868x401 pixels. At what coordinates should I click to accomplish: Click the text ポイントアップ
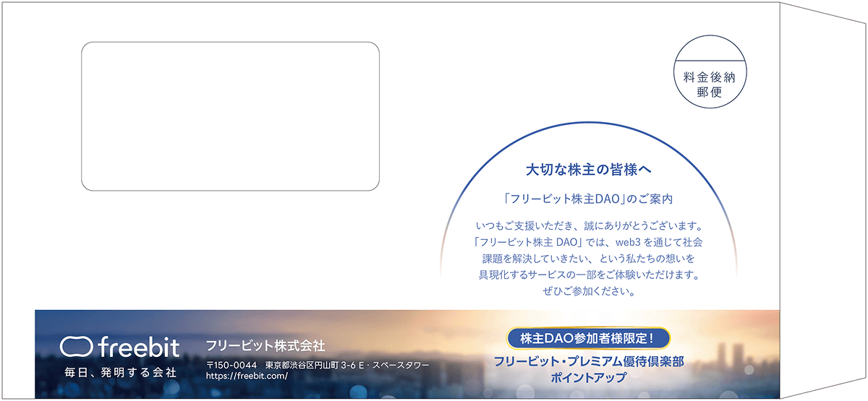tap(588, 378)
